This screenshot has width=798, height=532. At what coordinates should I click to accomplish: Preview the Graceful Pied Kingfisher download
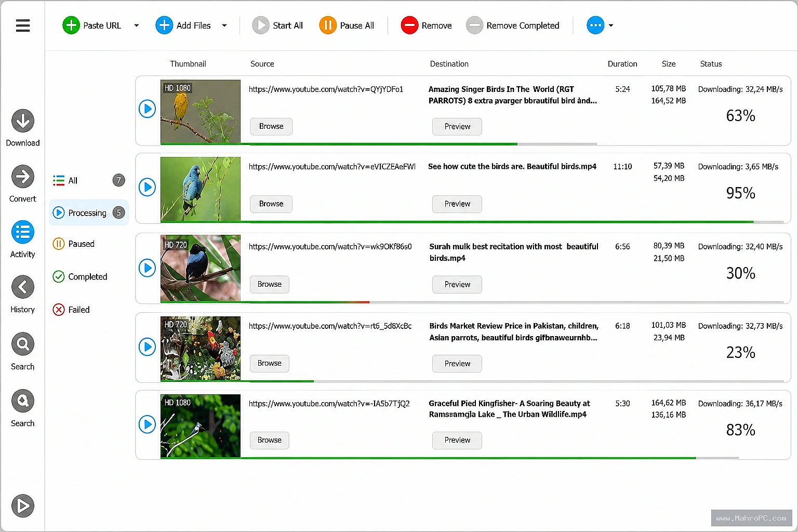tap(457, 440)
